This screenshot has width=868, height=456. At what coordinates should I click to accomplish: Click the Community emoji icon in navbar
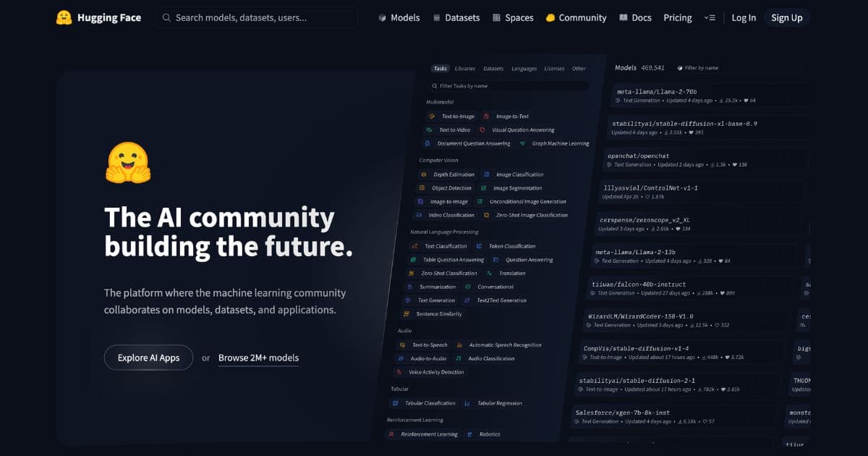550,17
